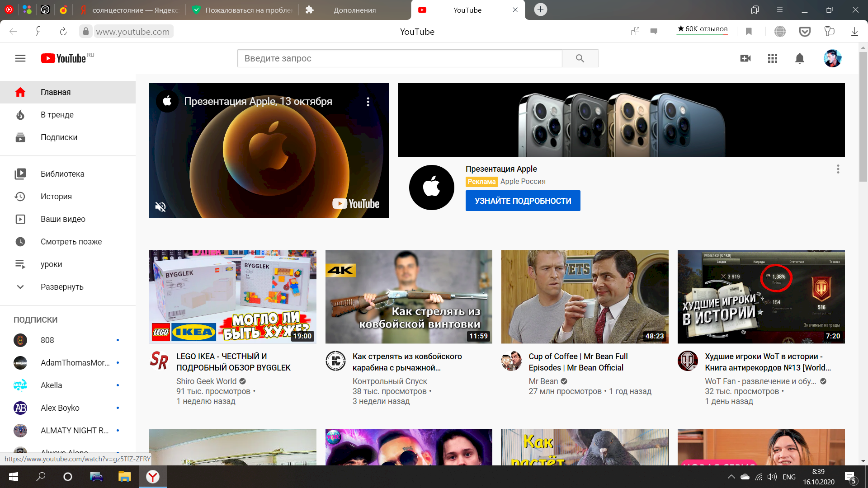The width and height of the screenshot is (868, 488).
Task: Start a search with the magnifier icon
Action: [x=580, y=58]
